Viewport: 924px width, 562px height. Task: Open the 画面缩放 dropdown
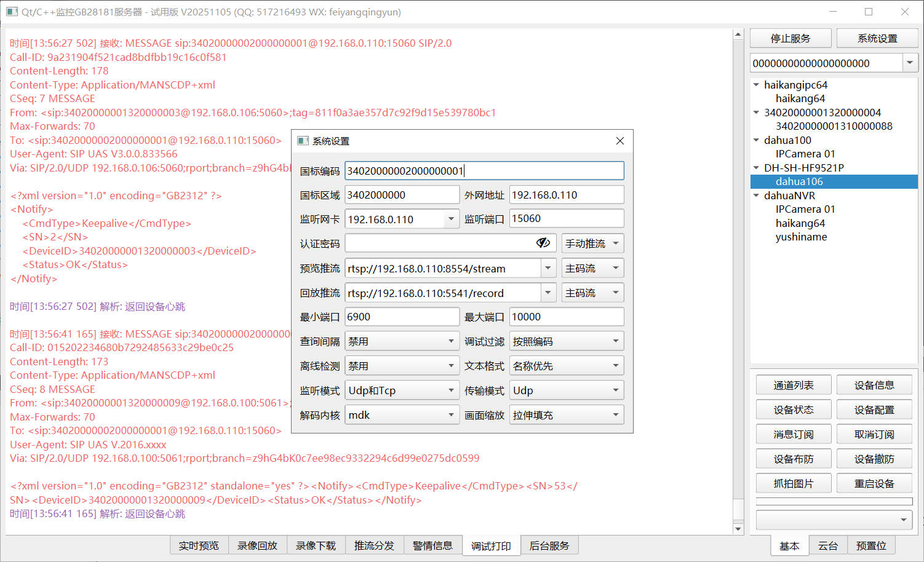coord(567,415)
